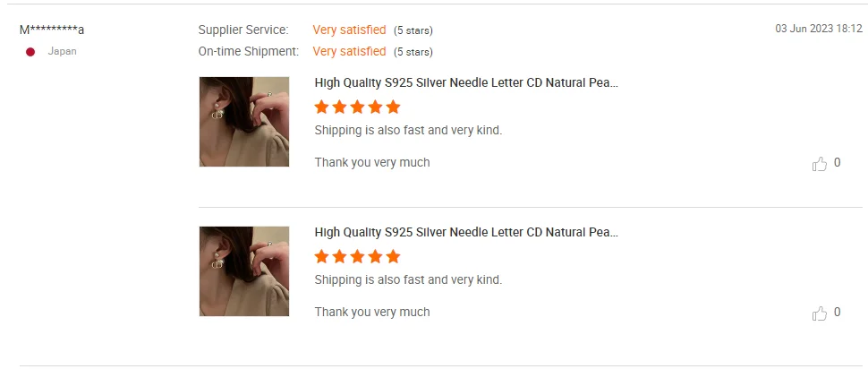Click second 'Shipping is also fast' comment
The width and height of the screenshot is (868, 369).
[x=408, y=279]
